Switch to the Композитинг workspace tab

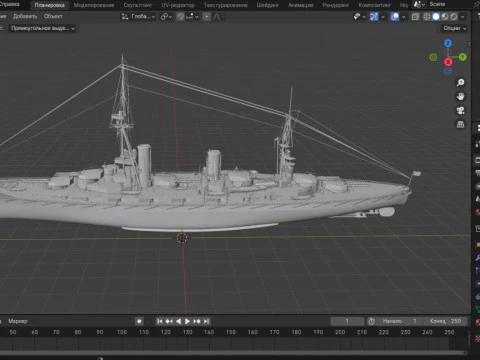click(x=374, y=5)
